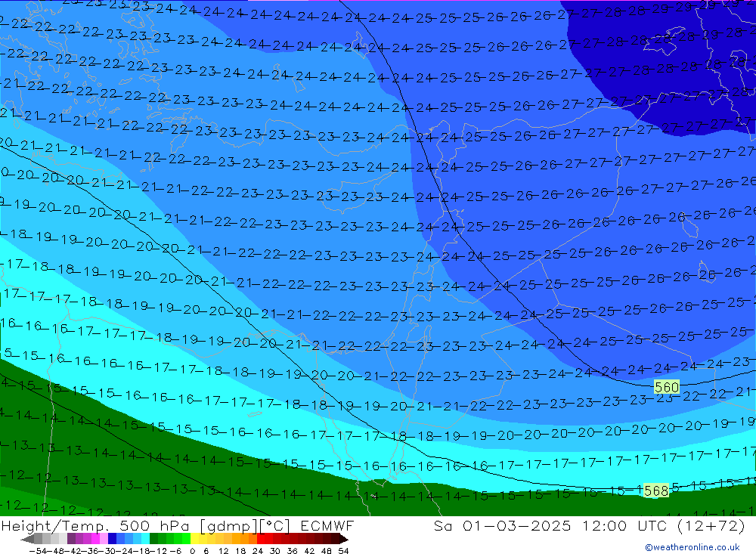Image resolution: width=756 pixels, height=554 pixels.
Task: Click the legend scale value 54
Action: click(343, 551)
